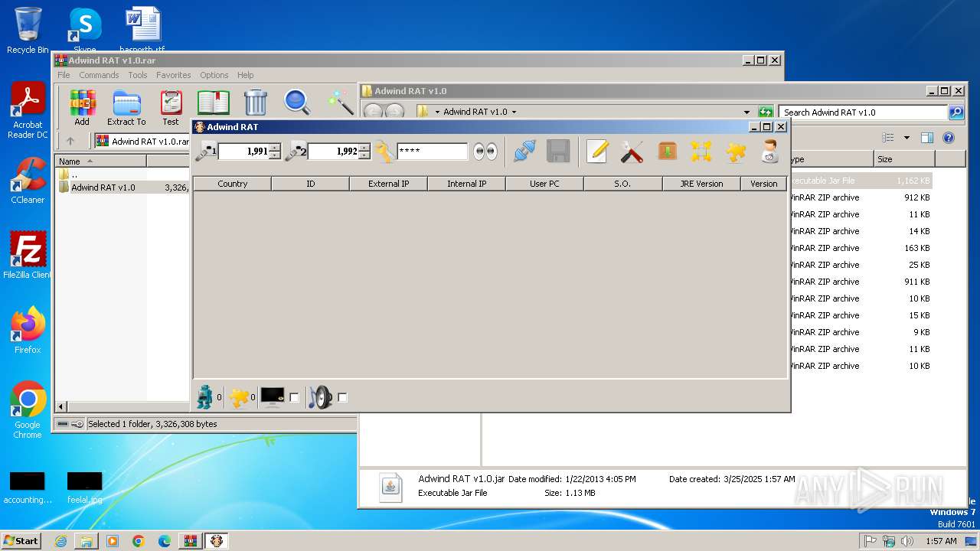This screenshot has width=980, height=551.
Task: Click the speaker music icon in status bar
Action: (321, 396)
